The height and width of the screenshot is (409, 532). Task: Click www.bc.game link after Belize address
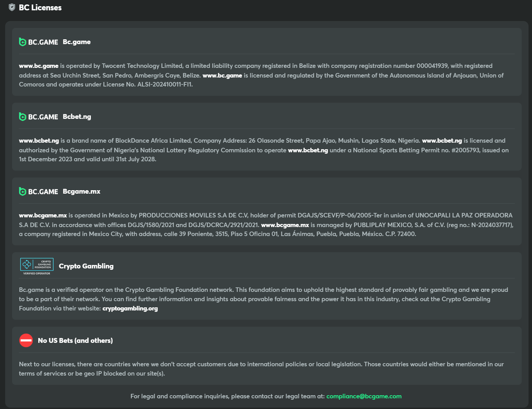[222, 75]
